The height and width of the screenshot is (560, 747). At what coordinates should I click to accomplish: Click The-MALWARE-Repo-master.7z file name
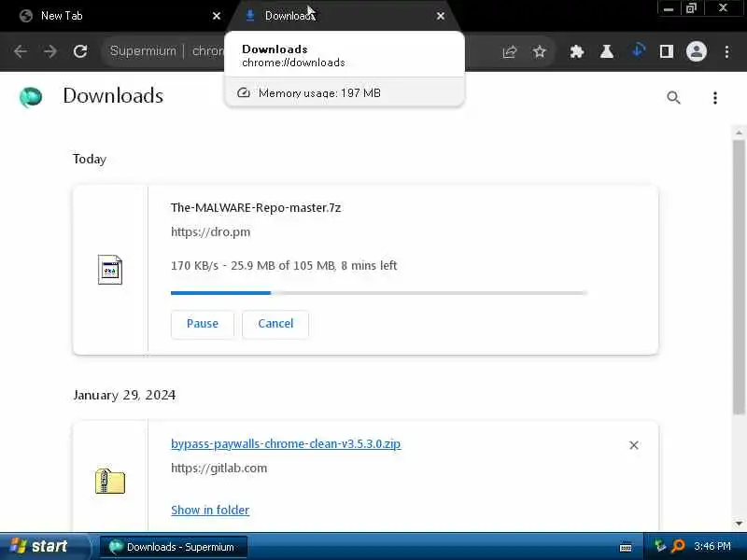[256, 207]
